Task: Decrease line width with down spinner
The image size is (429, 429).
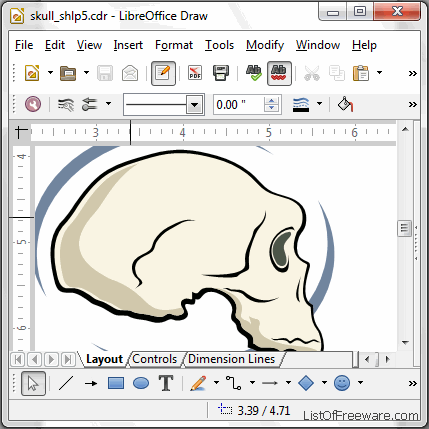Action: pos(272,109)
